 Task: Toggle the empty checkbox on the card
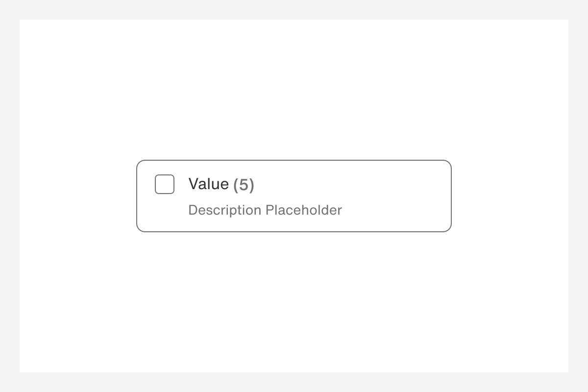pos(165,184)
